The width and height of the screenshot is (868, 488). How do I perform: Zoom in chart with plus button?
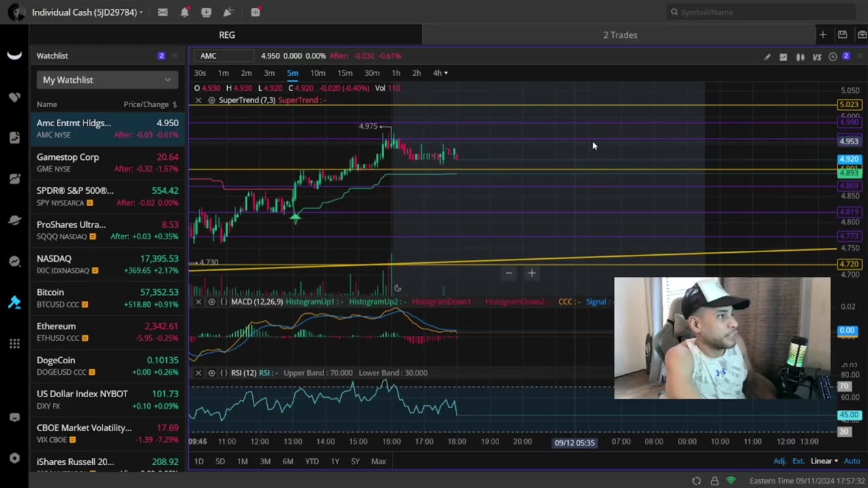click(x=532, y=273)
